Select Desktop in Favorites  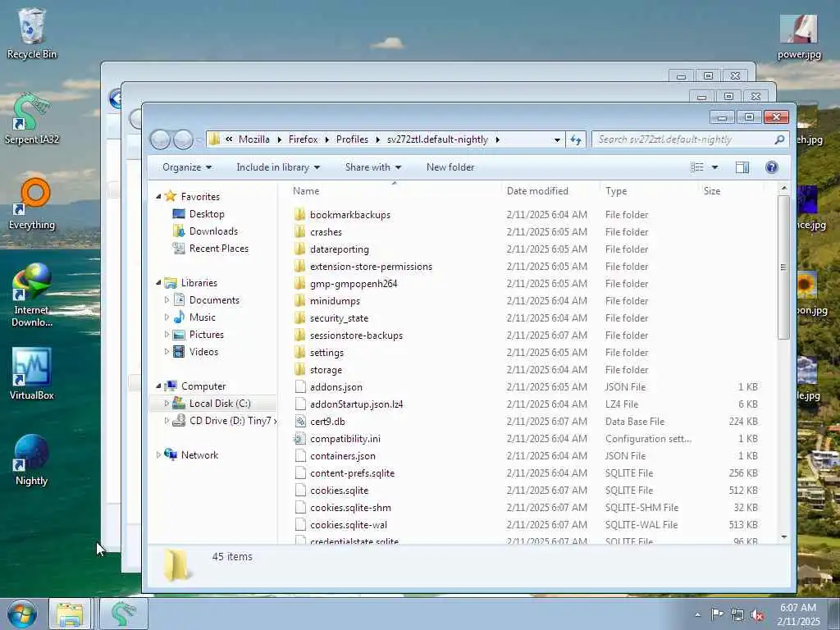click(206, 214)
